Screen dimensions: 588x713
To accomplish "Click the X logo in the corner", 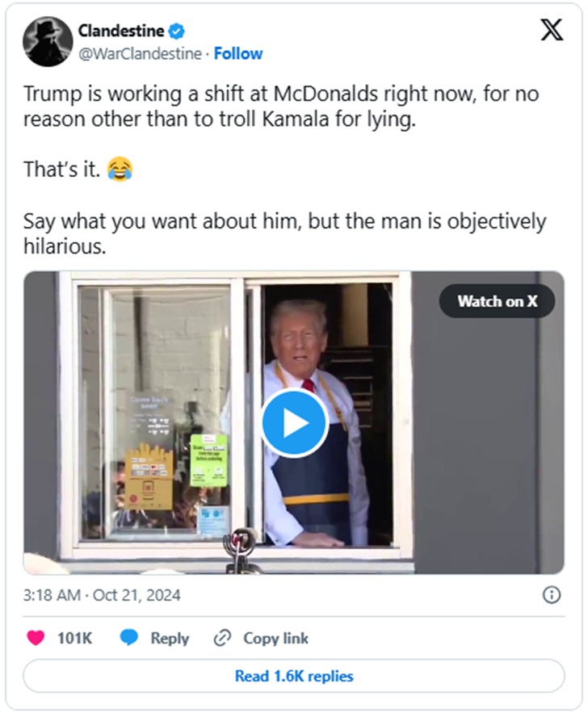I will (x=552, y=31).
